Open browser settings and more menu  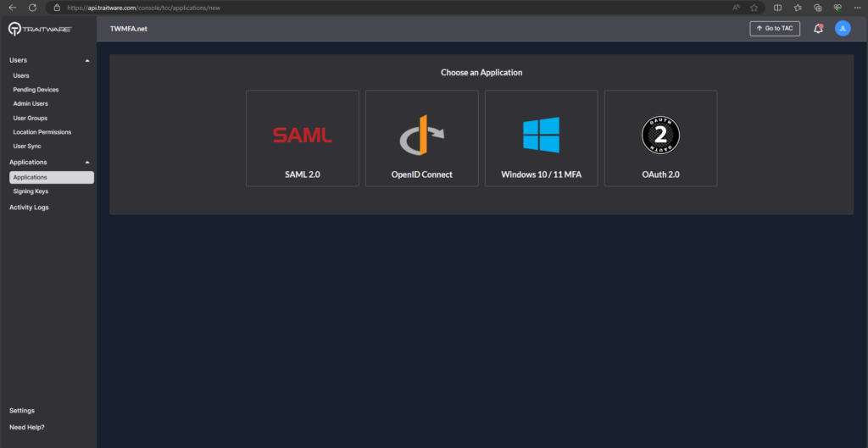tap(858, 8)
